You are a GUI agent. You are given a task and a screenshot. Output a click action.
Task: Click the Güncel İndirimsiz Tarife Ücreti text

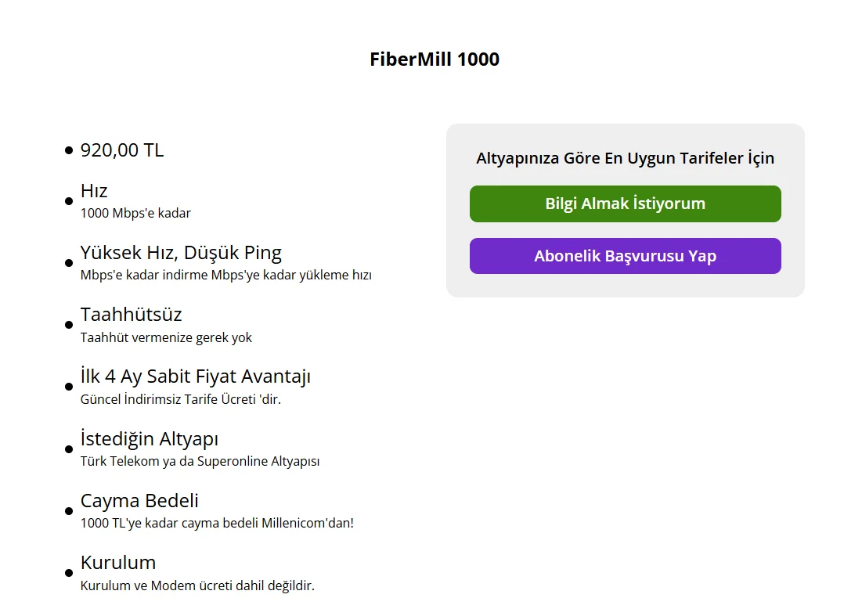[180, 399]
